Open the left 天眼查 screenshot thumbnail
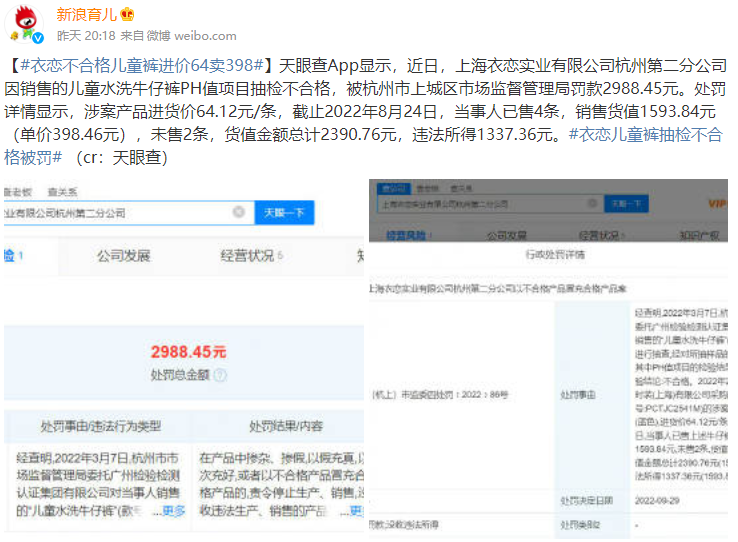The height and width of the screenshot is (542, 738). pyautogui.click(x=184, y=358)
